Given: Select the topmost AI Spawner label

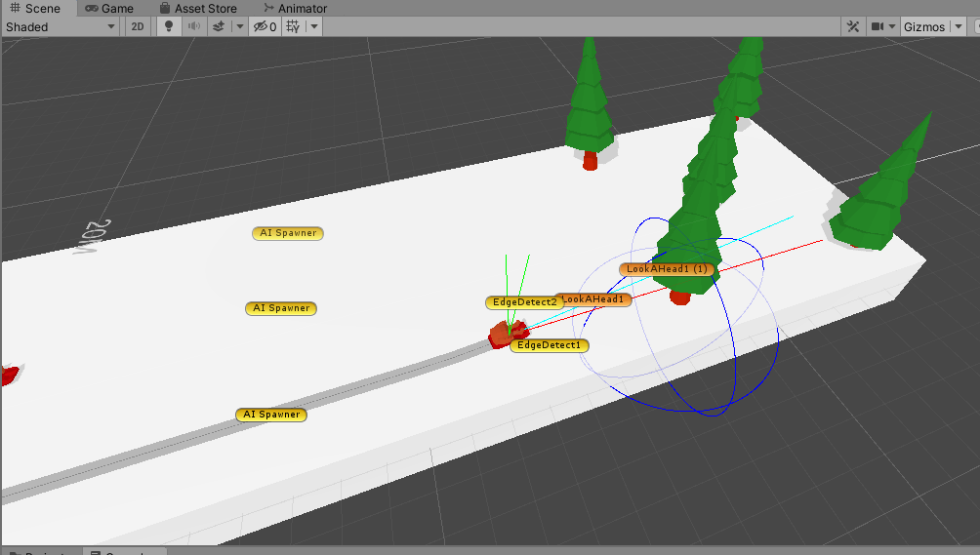Looking at the screenshot, I should point(287,233).
